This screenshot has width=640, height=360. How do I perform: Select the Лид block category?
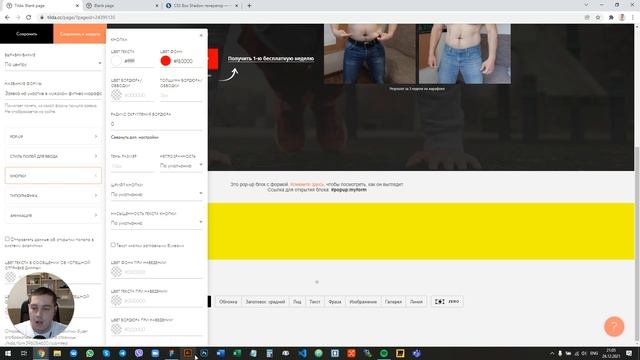[x=297, y=302]
